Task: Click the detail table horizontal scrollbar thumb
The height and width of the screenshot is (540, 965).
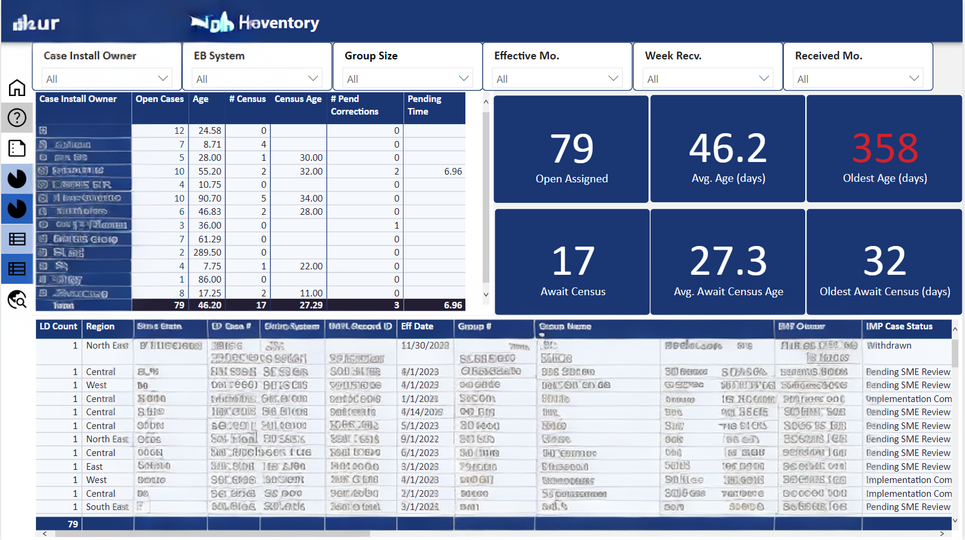Action: click(x=212, y=534)
